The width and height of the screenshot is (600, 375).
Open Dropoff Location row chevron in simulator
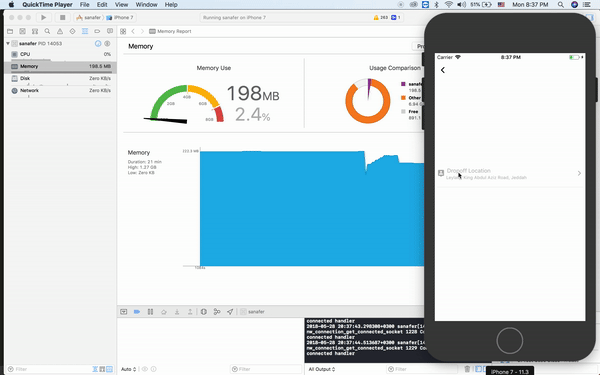[579, 173]
